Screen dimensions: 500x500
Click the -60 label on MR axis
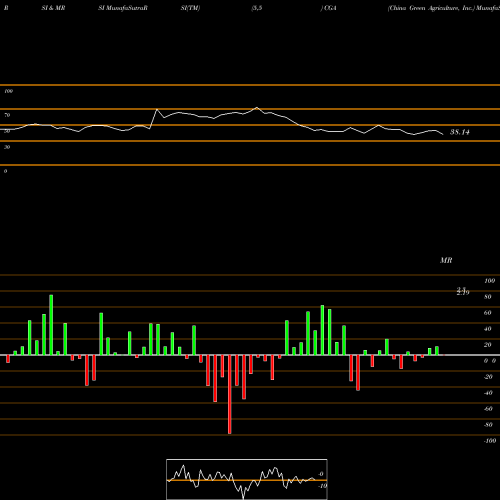pyautogui.click(x=488, y=409)
